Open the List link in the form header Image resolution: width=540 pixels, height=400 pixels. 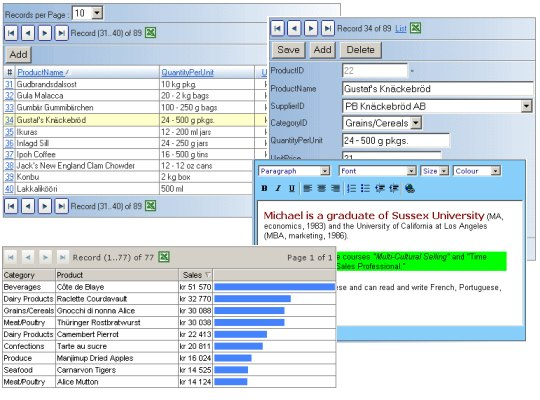(401, 29)
